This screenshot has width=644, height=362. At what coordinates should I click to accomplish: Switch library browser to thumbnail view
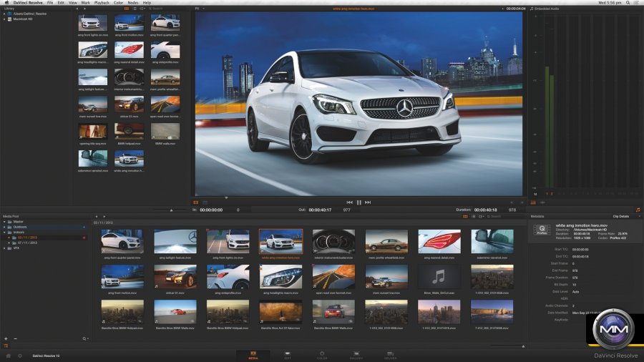[127, 9]
